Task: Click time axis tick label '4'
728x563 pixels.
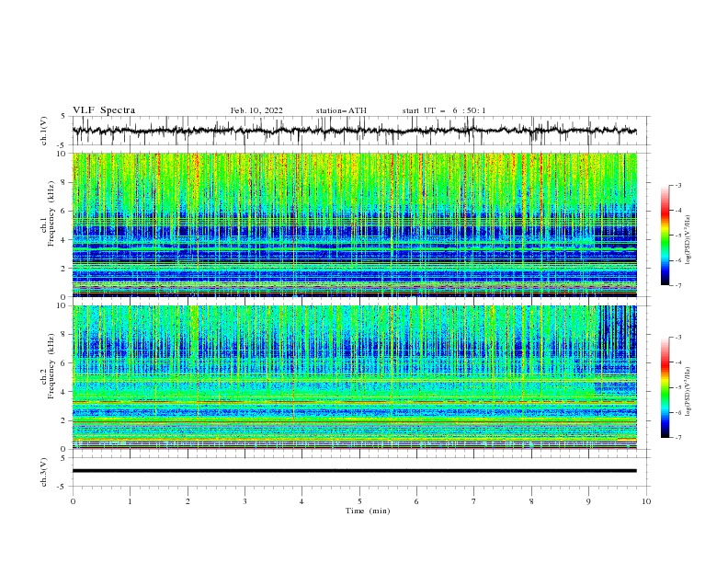Action: point(301,501)
